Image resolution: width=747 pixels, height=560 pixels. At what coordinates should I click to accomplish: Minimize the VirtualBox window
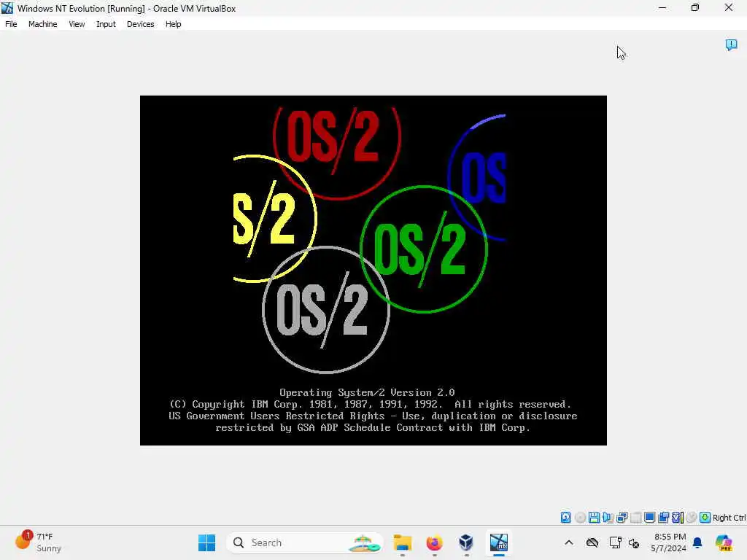click(662, 8)
